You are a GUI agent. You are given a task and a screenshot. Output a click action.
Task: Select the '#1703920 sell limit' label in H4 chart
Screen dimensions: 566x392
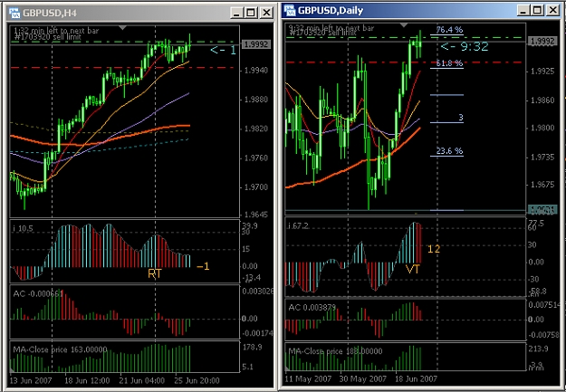(48, 37)
